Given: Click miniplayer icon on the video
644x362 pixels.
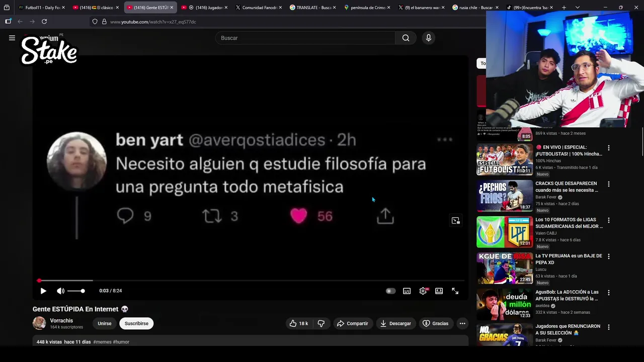Looking at the screenshot, I should [x=455, y=221].
